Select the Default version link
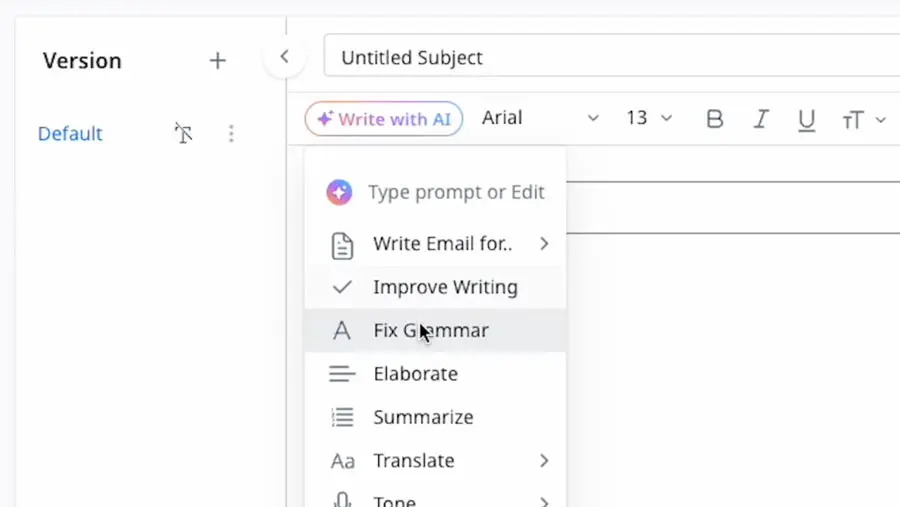 (x=70, y=134)
